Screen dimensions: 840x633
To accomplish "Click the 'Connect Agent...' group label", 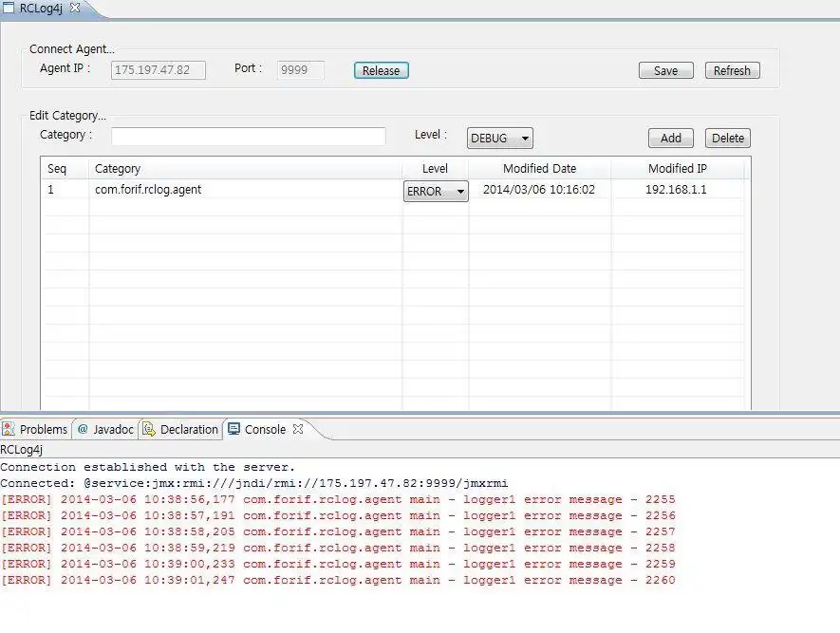I will click(x=72, y=48).
